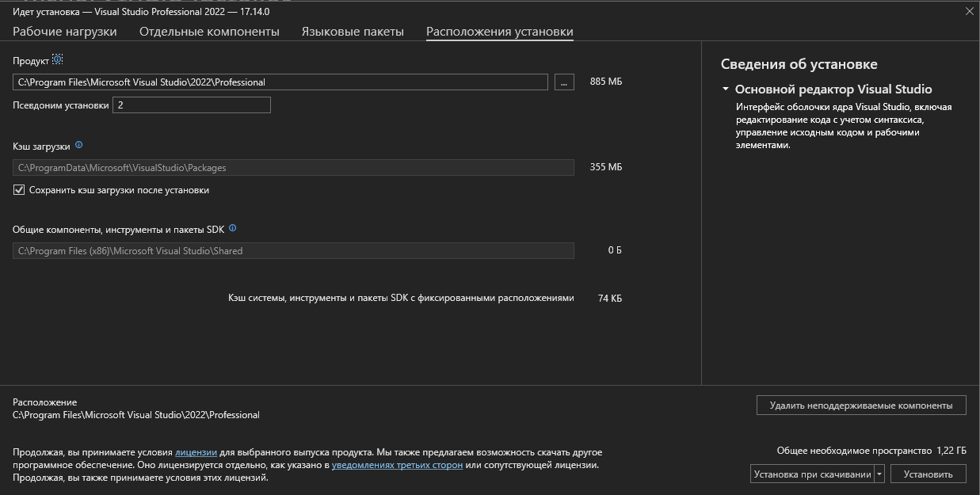Viewport: 980px width, 495px height.
Task: Open уведомлениях третьих сторон link
Action: click(397, 465)
